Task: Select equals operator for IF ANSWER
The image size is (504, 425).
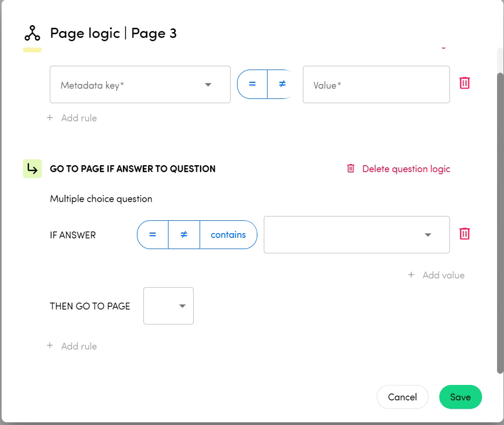Action: pos(152,235)
